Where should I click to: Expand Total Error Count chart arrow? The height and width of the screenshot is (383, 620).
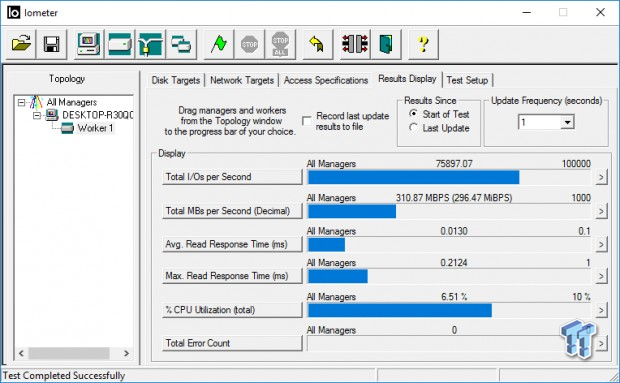pos(601,343)
